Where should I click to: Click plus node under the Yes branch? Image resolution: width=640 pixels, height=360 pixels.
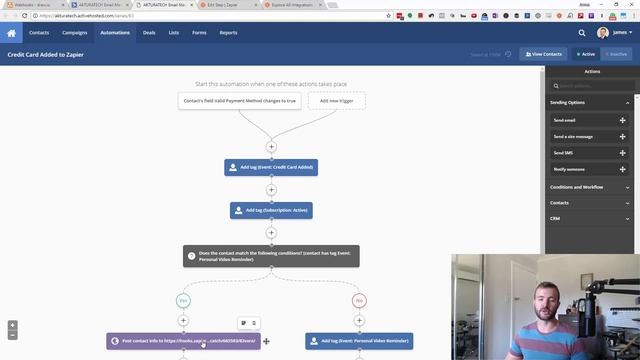183,321
